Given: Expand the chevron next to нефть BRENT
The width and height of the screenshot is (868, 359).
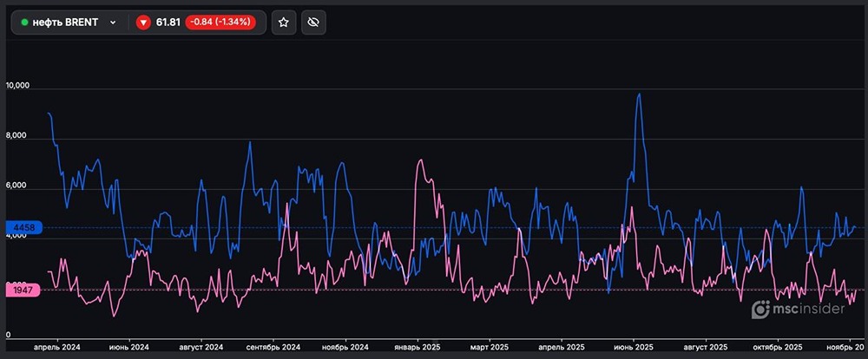Looking at the screenshot, I should tap(113, 23).
